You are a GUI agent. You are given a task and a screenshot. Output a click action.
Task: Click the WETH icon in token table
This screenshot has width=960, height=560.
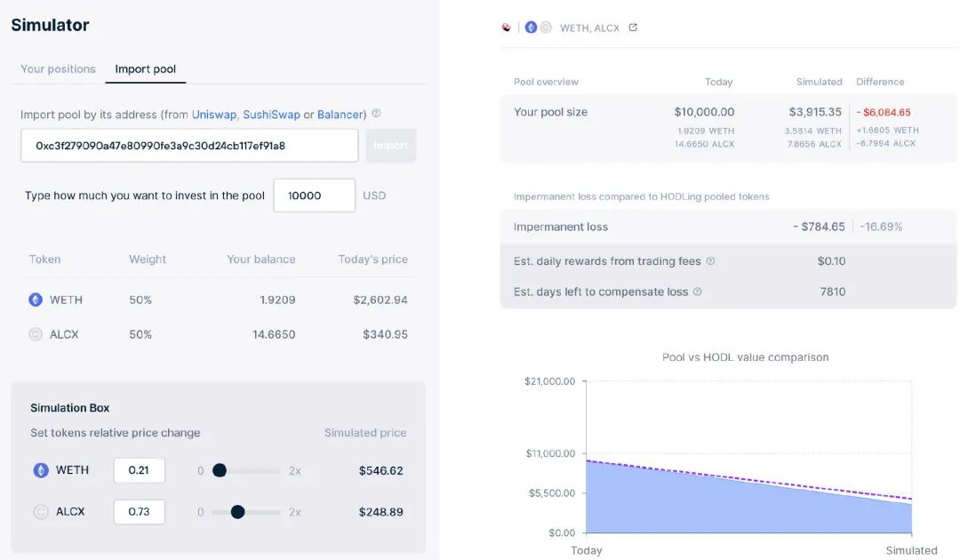coord(36,300)
